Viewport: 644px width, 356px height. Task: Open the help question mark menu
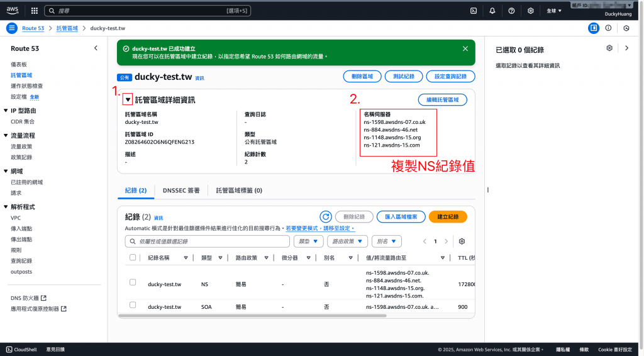click(x=511, y=11)
